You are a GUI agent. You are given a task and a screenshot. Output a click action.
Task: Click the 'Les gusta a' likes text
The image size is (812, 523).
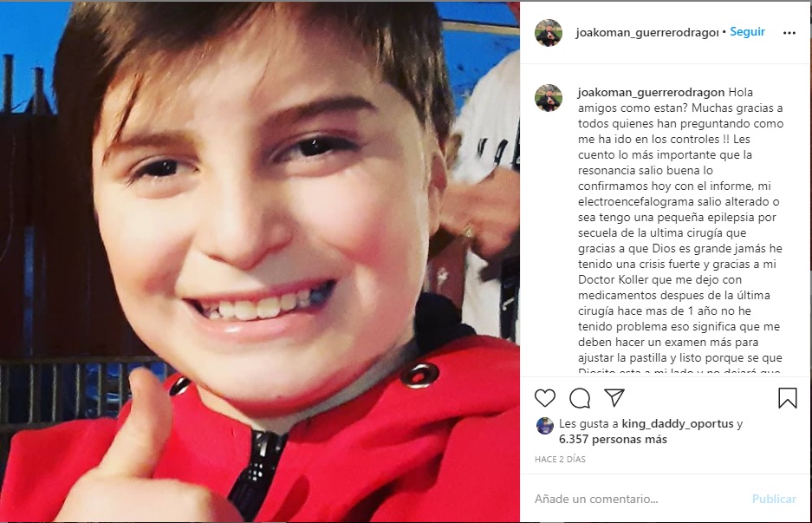(x=588, y=423)
